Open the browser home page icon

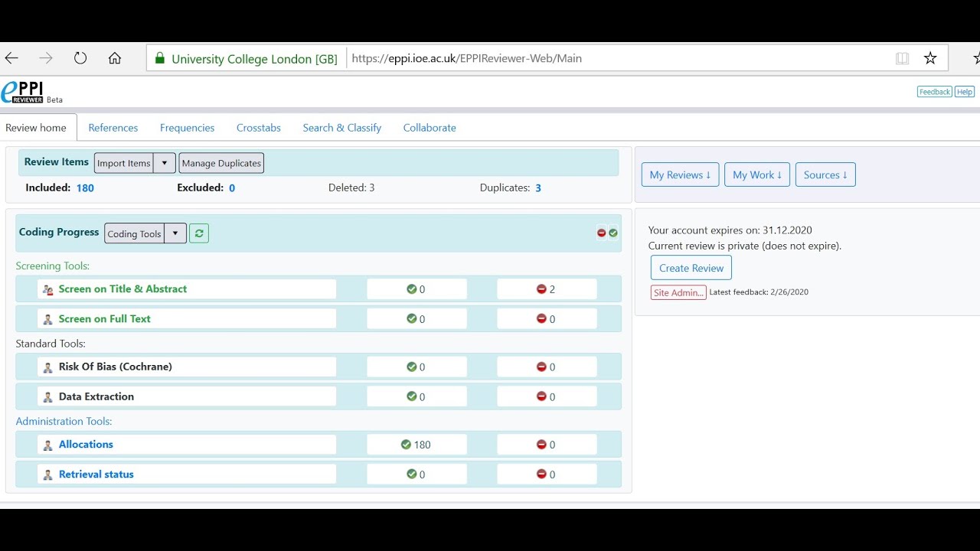tap(115, 58)
